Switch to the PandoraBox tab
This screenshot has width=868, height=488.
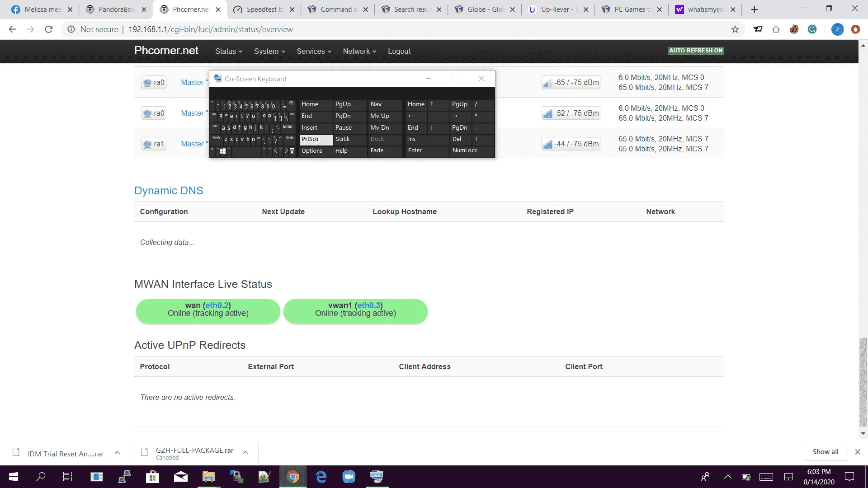point(116,9)
